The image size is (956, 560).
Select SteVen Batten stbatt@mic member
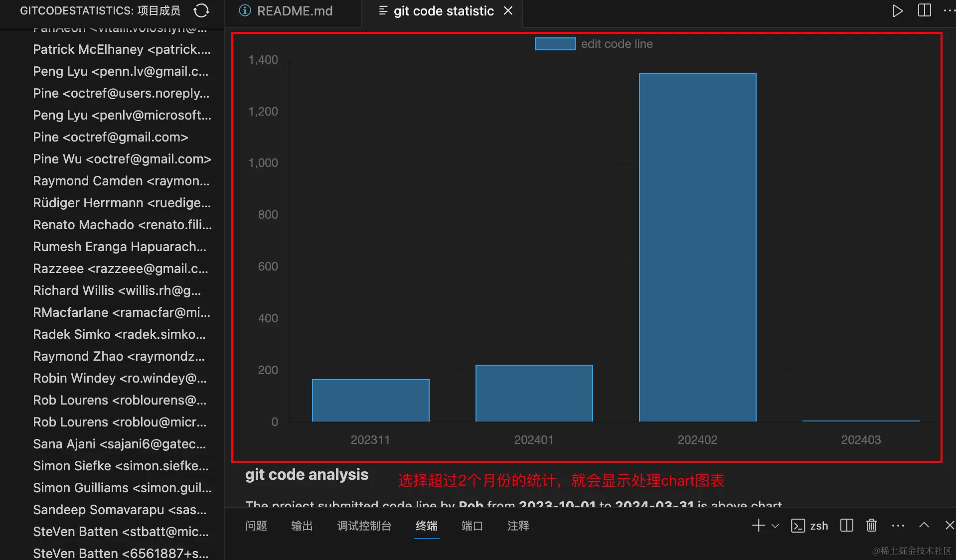(x=112, y=532)
